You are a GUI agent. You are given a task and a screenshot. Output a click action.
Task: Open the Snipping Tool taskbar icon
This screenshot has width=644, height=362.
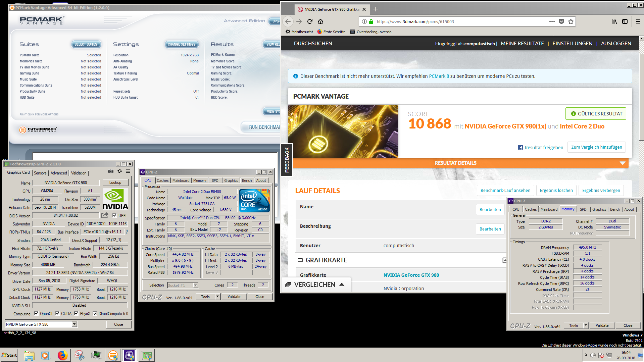click(79, 355)
